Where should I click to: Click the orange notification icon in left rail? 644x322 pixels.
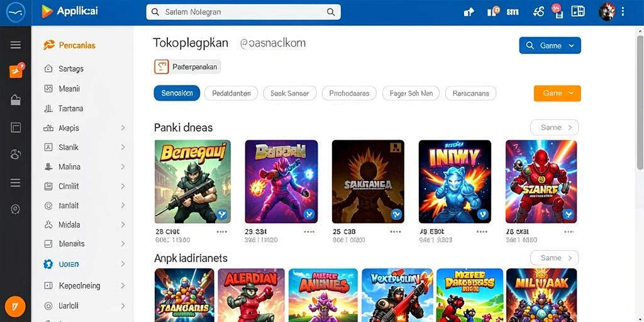coord(16,71)
